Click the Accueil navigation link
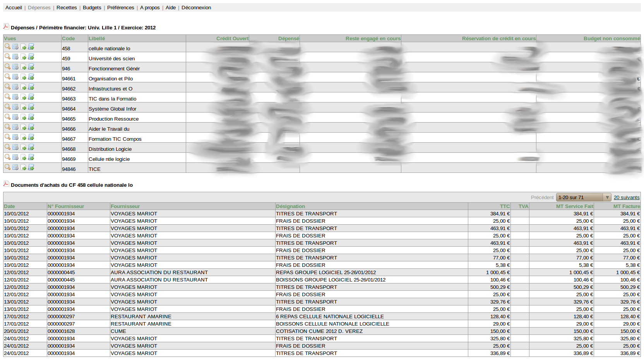 tap(14, 8)
